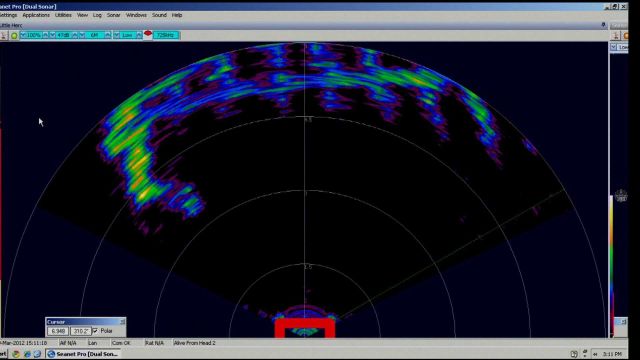Open the Log menu
This screenshot has width=640, height=360.
[97, 15]
